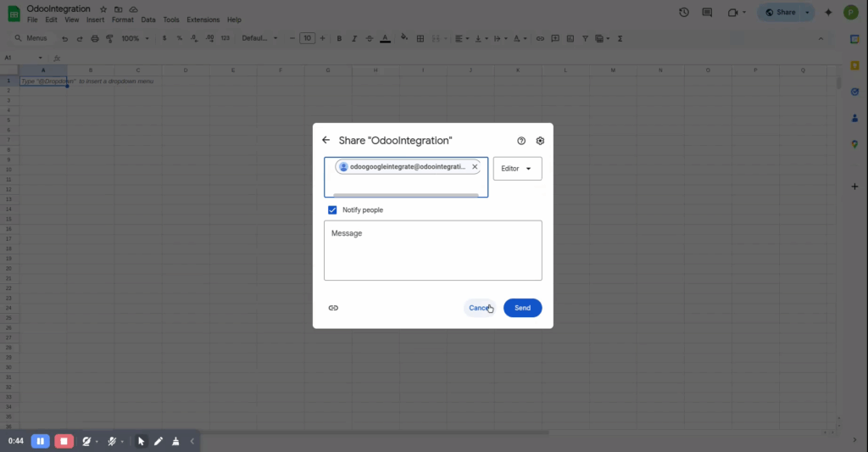Click the undo icon
Image resolution: width=868 pixels, height=452 pixels.
click(x=64, y=39)
